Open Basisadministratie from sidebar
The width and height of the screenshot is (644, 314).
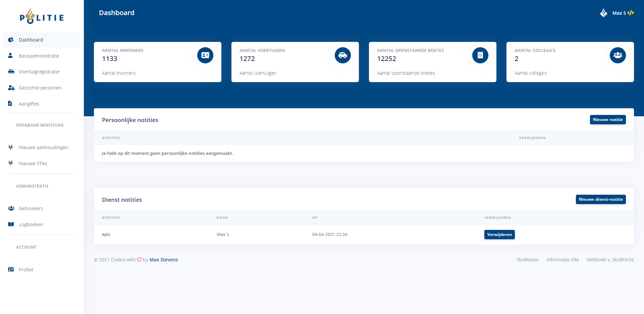(x=39, y=56)
